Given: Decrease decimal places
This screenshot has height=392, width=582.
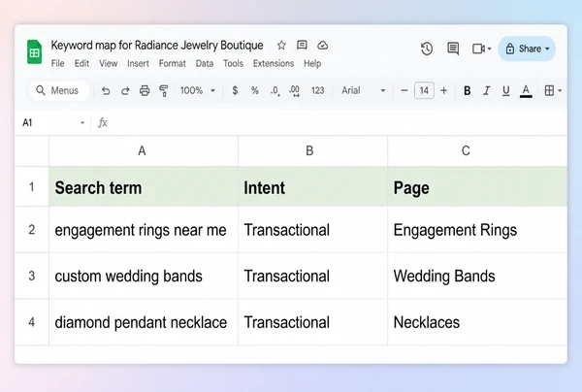Looking at the screenshot, I should tap(275, 90).
